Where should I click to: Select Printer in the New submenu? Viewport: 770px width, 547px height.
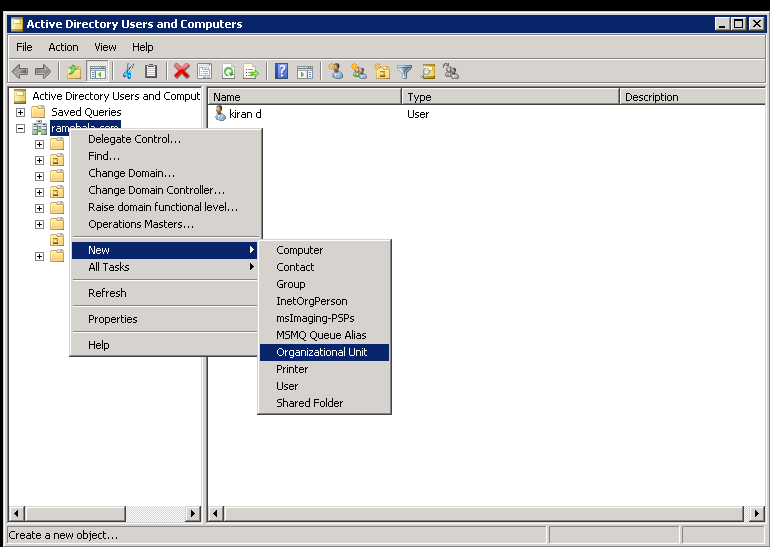[x=325, y=369]
